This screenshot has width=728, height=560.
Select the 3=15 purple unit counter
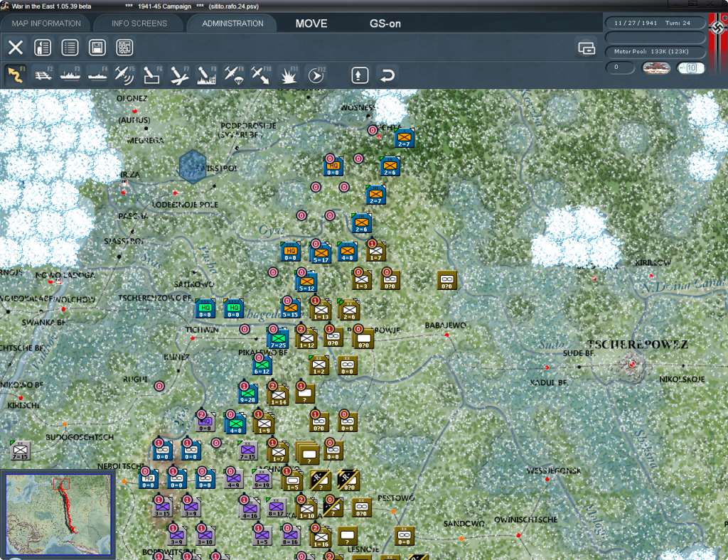[x=163, y=507]
